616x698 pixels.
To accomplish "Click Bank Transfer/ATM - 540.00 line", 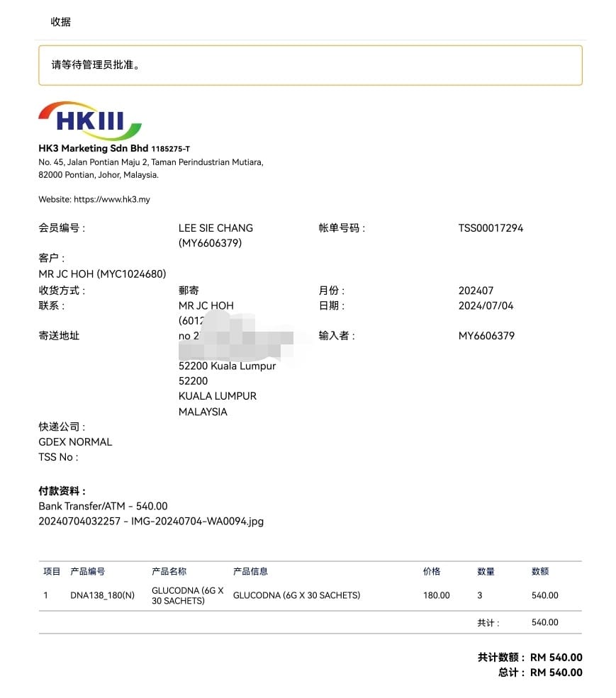I will pyautogui.click(x=103, y=506).
